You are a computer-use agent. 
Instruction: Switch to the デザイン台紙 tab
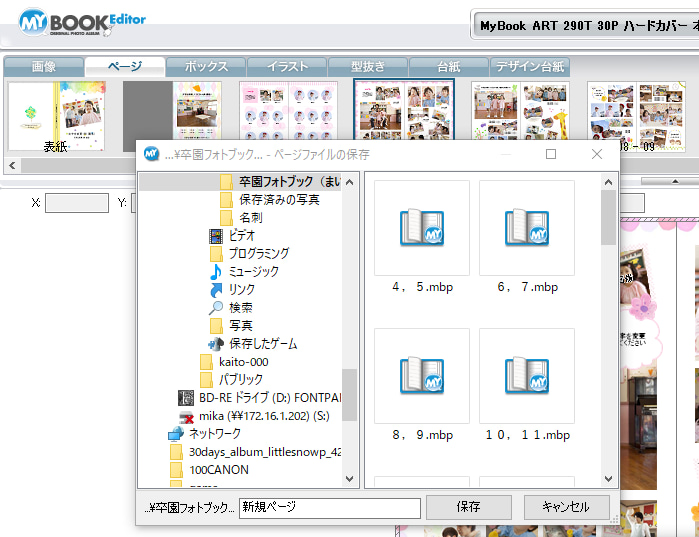pos(530,67)
